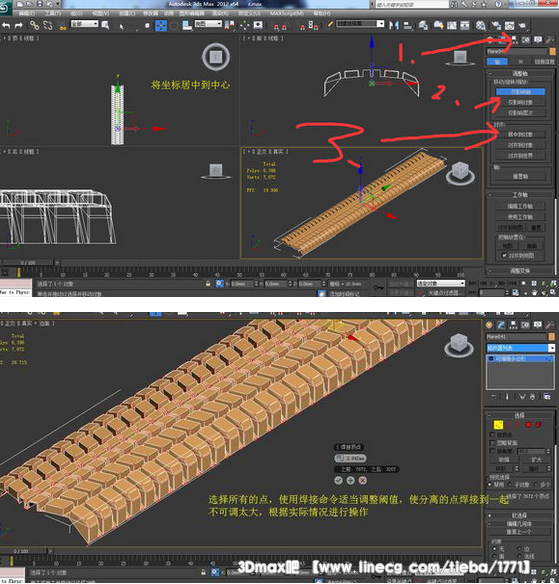
Task: Click the 扩大 grow selection button
Action: [x=536, y=460]
